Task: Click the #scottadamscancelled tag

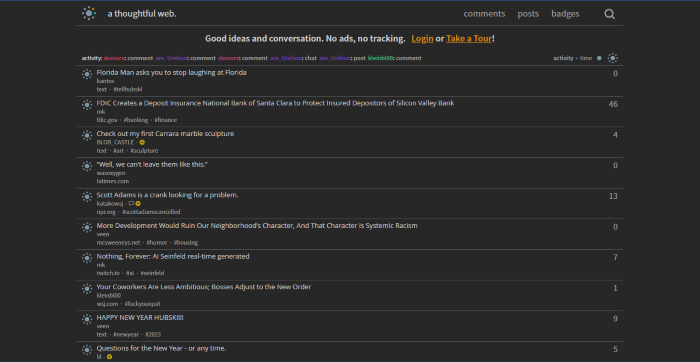Action: (x=151, y=212)
